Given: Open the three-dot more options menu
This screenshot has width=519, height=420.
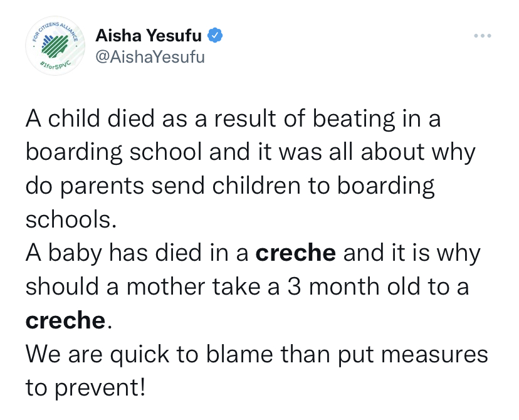Looking at the screenshot, I should tap(482, 36).
